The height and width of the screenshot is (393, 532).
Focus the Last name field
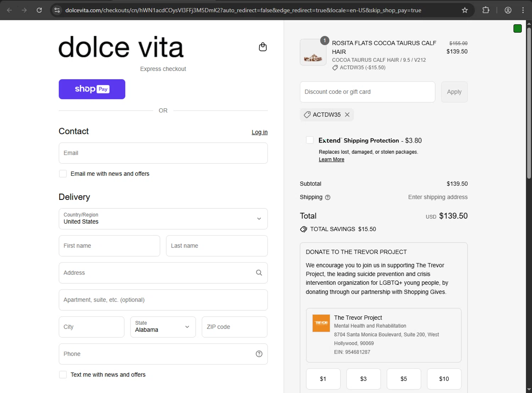pos(217,246)
